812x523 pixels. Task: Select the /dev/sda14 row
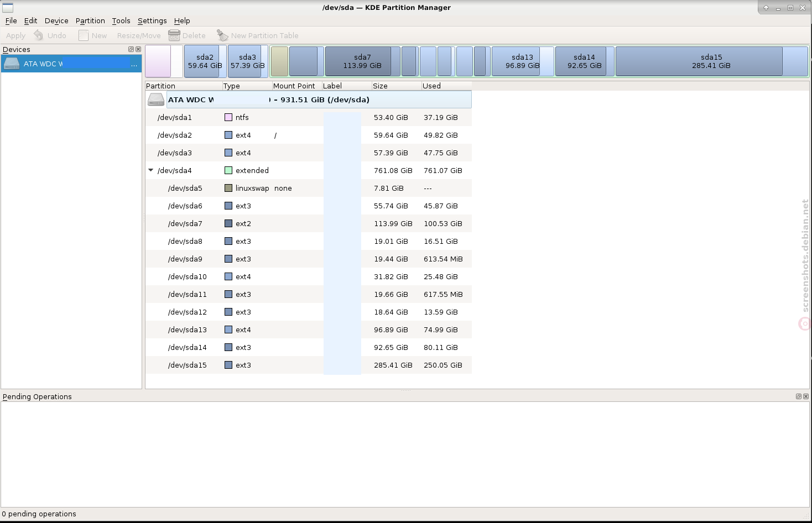click(309, 347)
